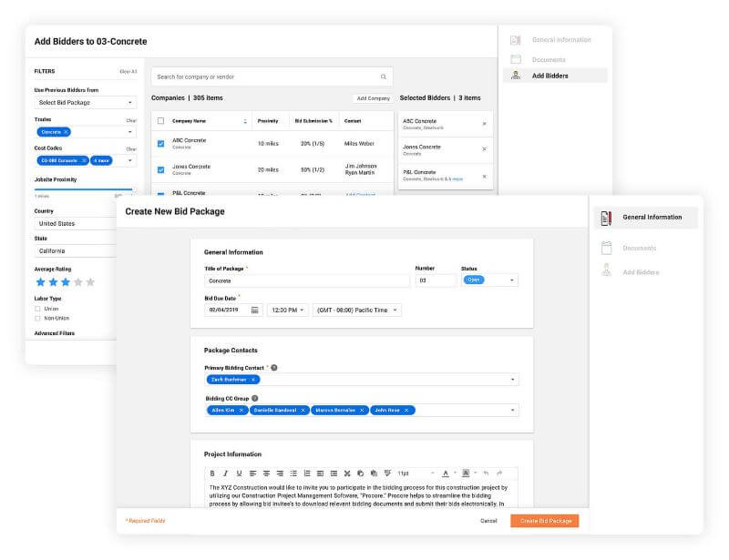
Task: Click the Create Bid Package button
Action: [545, 521]
